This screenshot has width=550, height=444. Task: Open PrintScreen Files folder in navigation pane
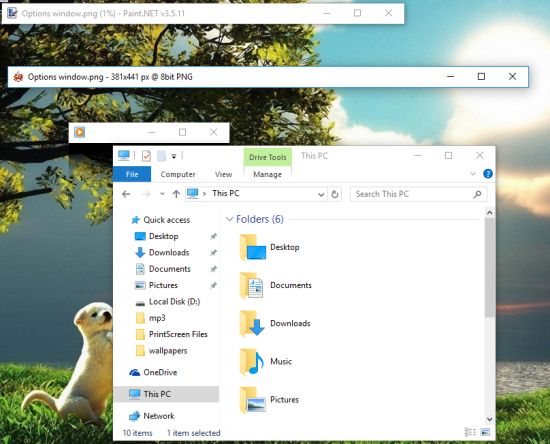pos(178,334)
